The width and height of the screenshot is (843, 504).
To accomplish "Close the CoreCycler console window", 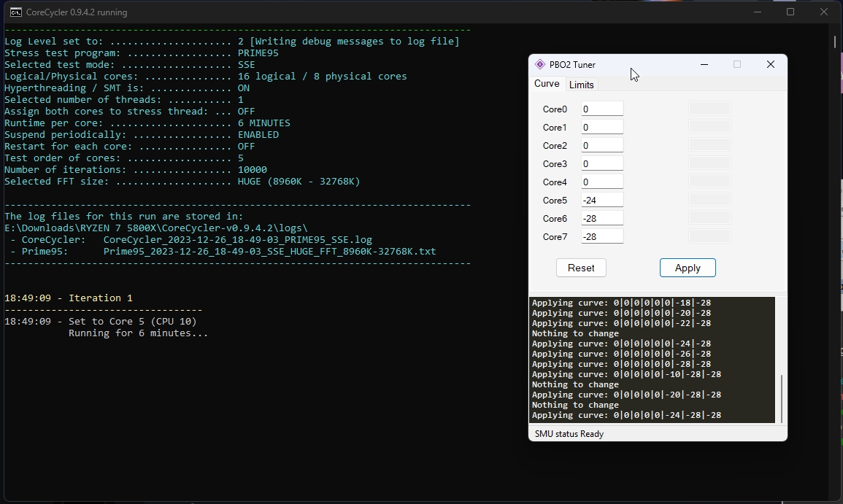I will (823, 12).
